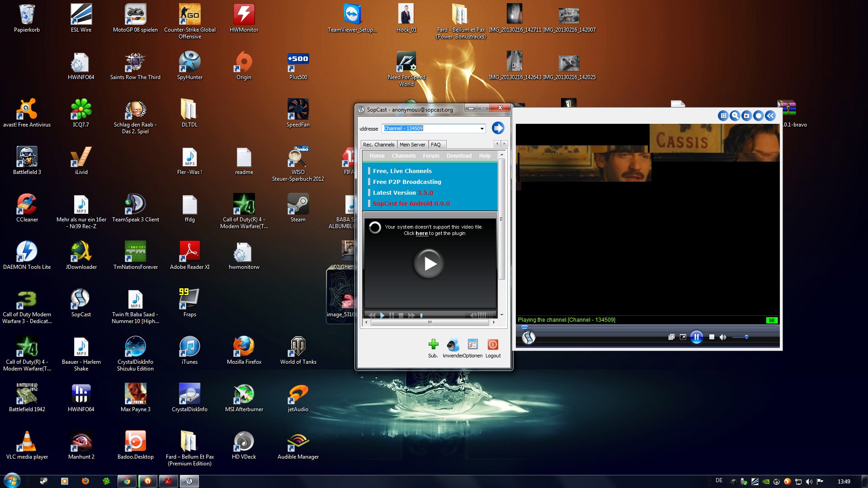Open Google Chrome from the taskbar
This screenshot has height=488, width=868.
click(x=127, y=481)
